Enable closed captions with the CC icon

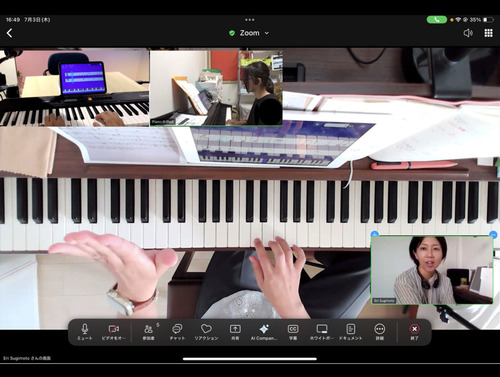tap(293, 332)
